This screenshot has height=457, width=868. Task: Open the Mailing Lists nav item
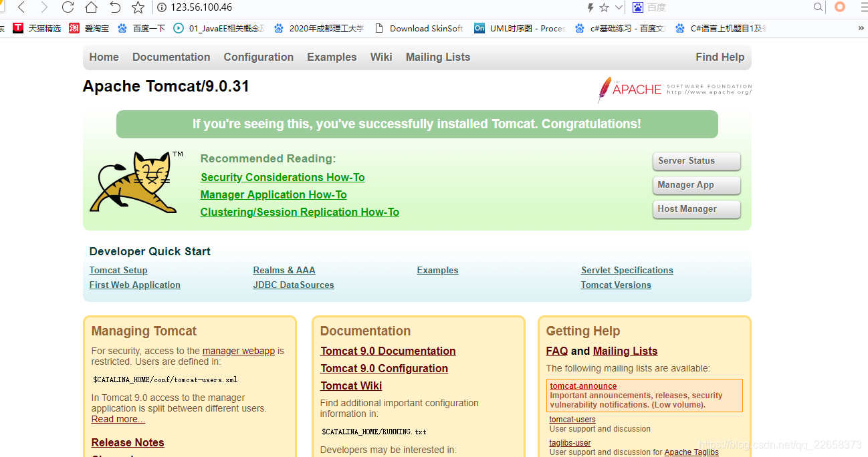click(x=438, y=57)
